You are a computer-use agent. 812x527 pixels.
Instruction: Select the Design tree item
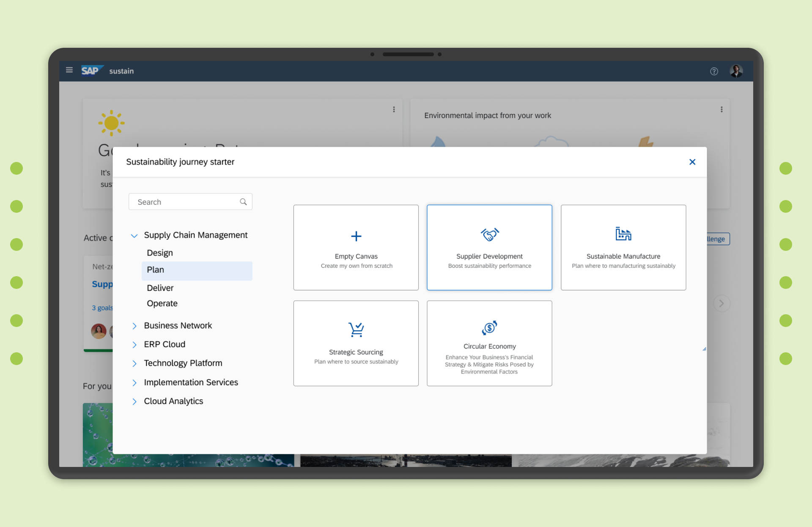(160, 253)
